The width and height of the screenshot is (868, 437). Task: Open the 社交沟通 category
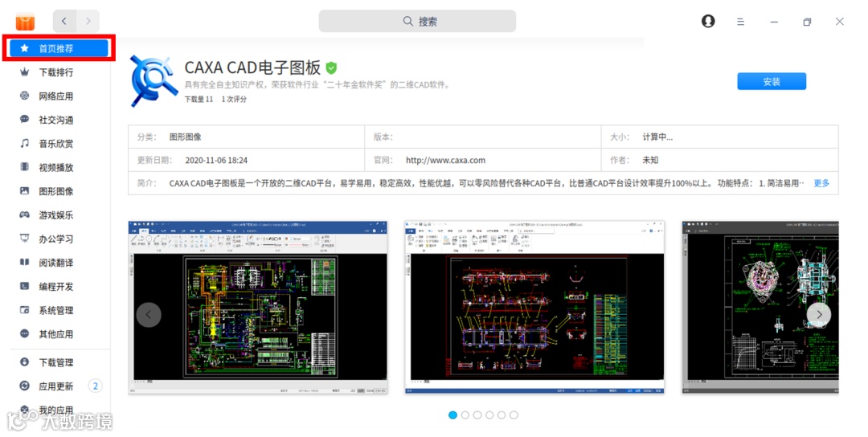tap(56, 120)
